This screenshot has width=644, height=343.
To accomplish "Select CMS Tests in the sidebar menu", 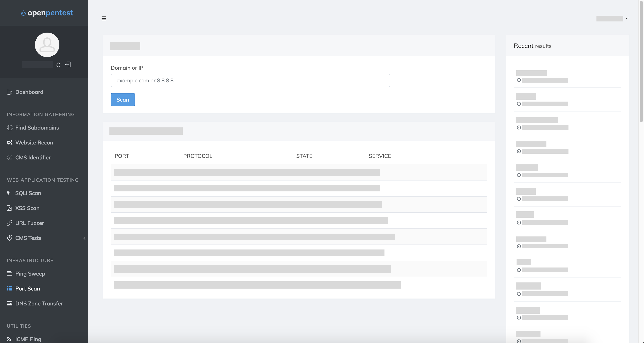I will pyautogui.click(x=28, y=238).
